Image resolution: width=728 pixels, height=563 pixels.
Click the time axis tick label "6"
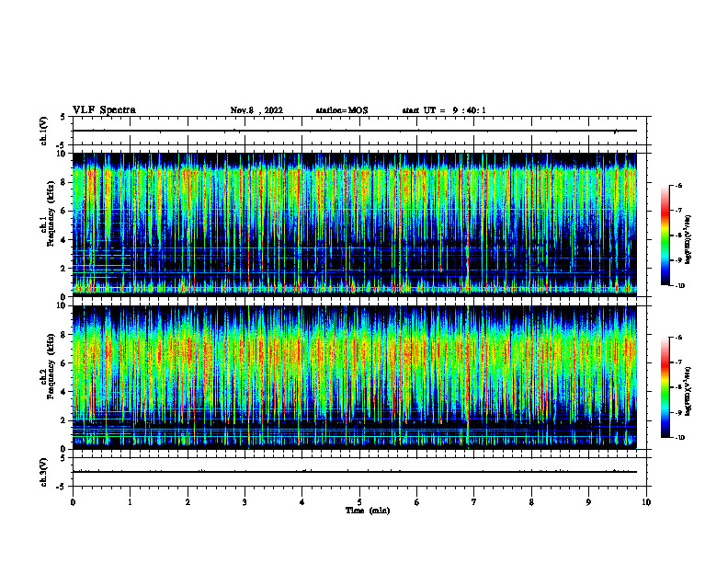(x=417, y=502)
